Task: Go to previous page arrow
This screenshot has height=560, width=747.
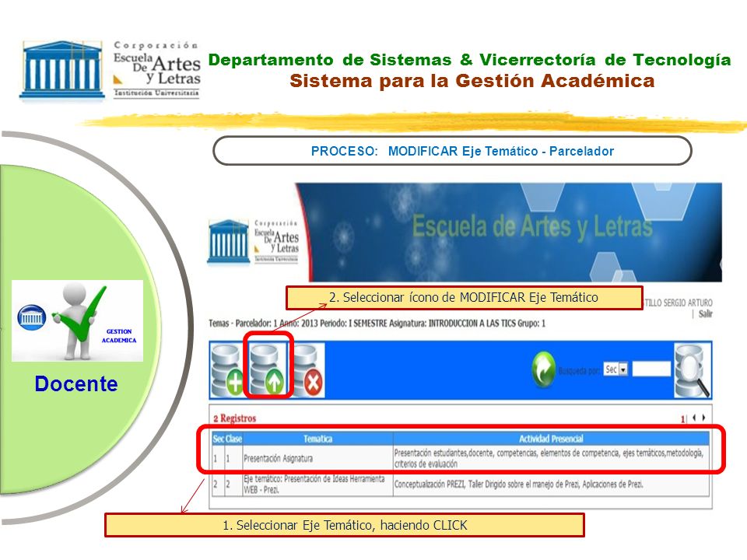Action: pyautogui.click(x=695, y=418)
